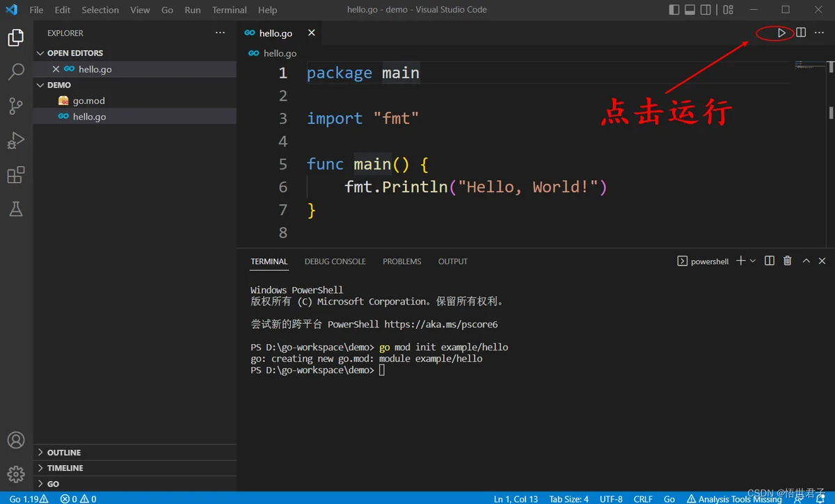Image resolution: width=835 pixels, height=504 pixels.
Task: Open the Explorer view in activity bar
Action: click(x=16, y=38)
